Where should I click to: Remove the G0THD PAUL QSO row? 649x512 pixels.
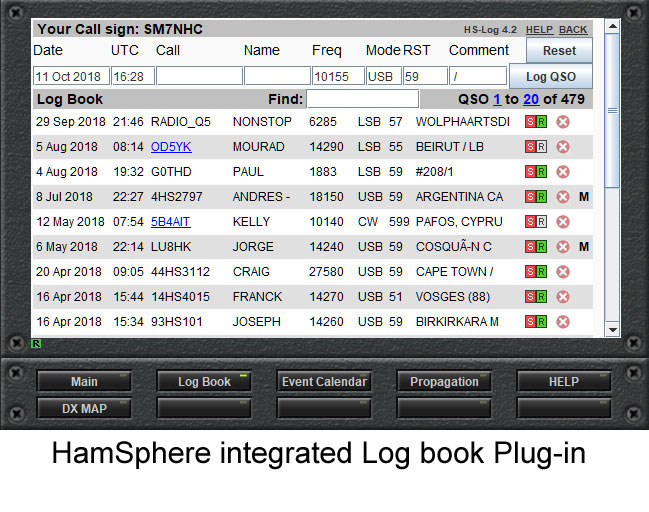click(x=563, y=172)
